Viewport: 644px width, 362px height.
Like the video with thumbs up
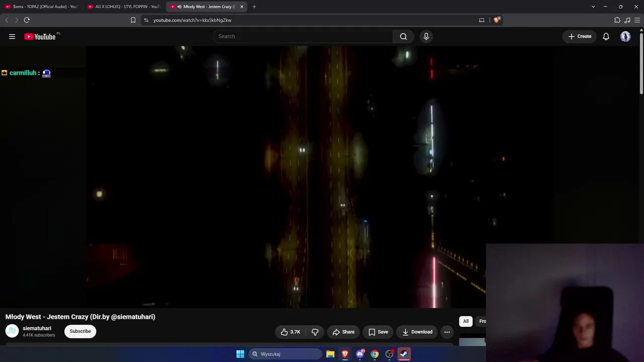coord(291,332)
